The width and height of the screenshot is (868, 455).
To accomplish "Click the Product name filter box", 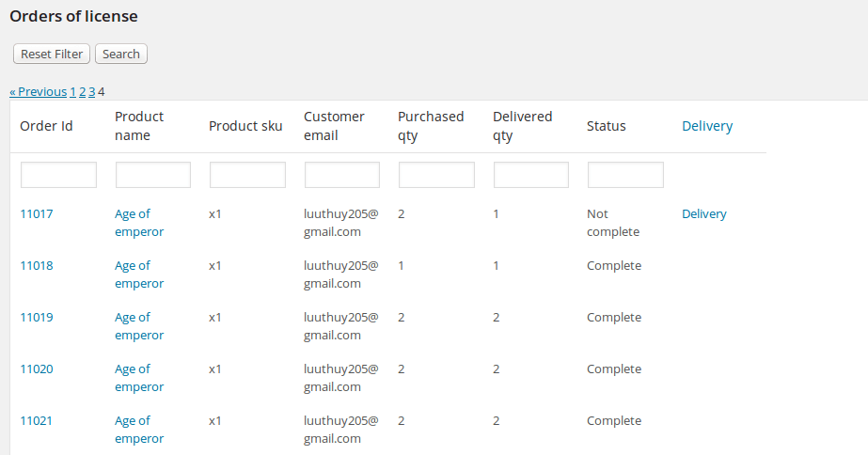I will tap(153, 175).
